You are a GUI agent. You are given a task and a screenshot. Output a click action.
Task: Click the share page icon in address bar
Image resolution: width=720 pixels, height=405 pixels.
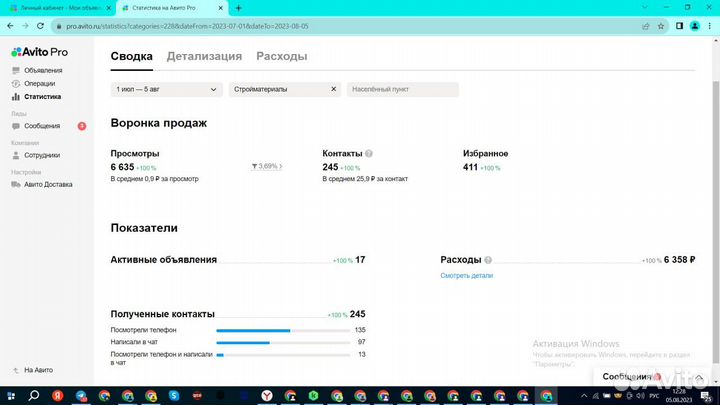pyautogui.click(x=646, y=26)
